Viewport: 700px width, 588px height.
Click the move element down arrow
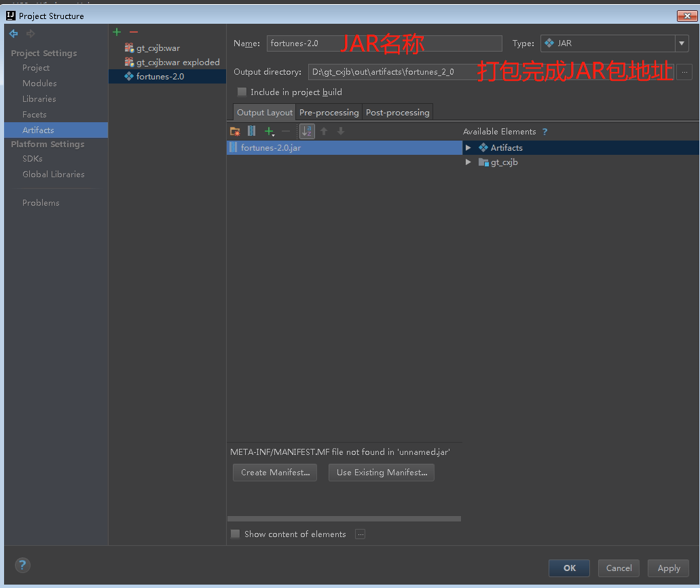point(341,131)
